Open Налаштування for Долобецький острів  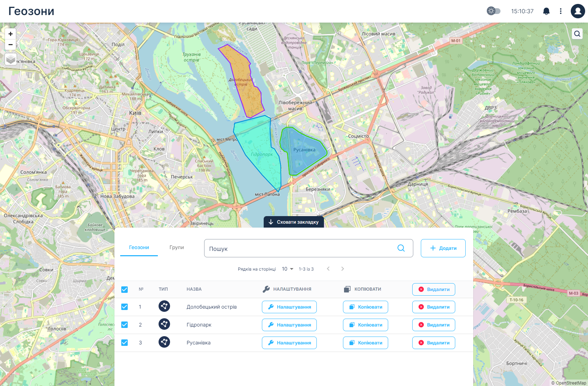(289, 307)
